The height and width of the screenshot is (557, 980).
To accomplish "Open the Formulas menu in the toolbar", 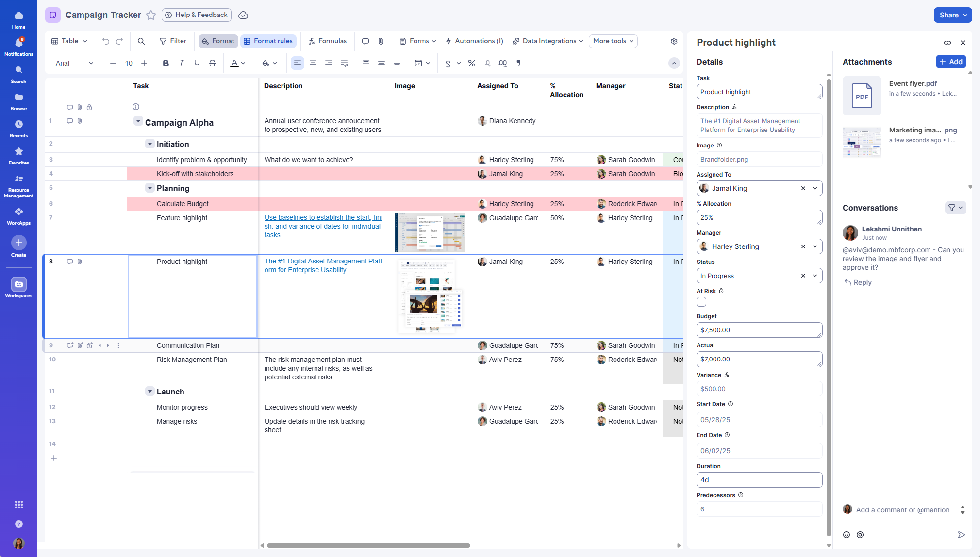I will [x=327, y=41].
